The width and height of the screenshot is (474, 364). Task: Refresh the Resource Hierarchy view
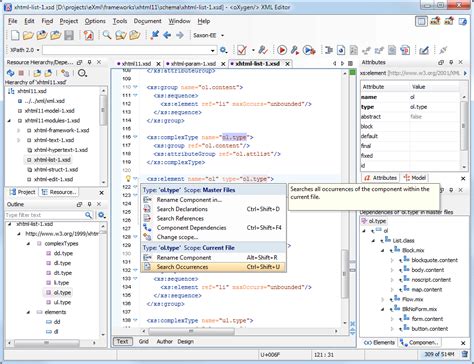(10, 73)
